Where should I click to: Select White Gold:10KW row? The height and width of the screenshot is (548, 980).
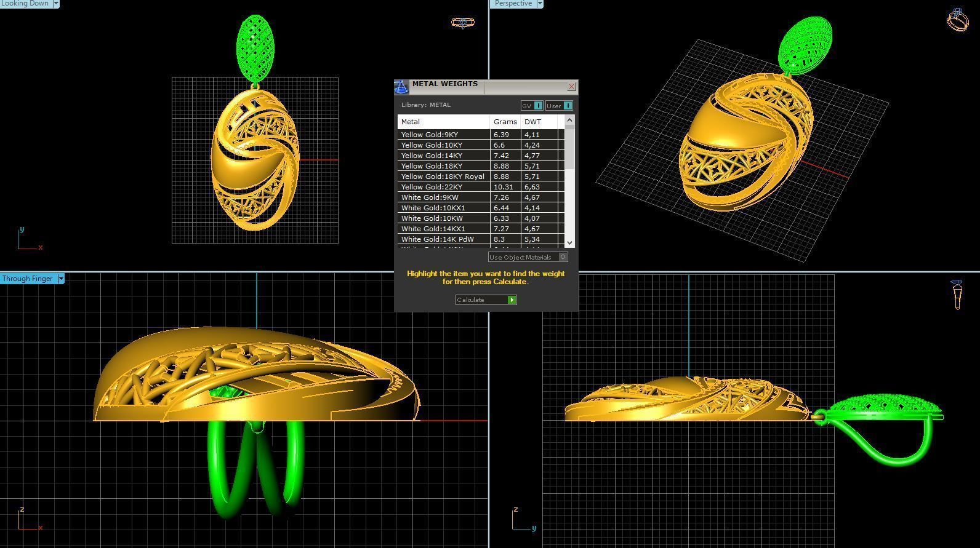(x=481, y=218)
